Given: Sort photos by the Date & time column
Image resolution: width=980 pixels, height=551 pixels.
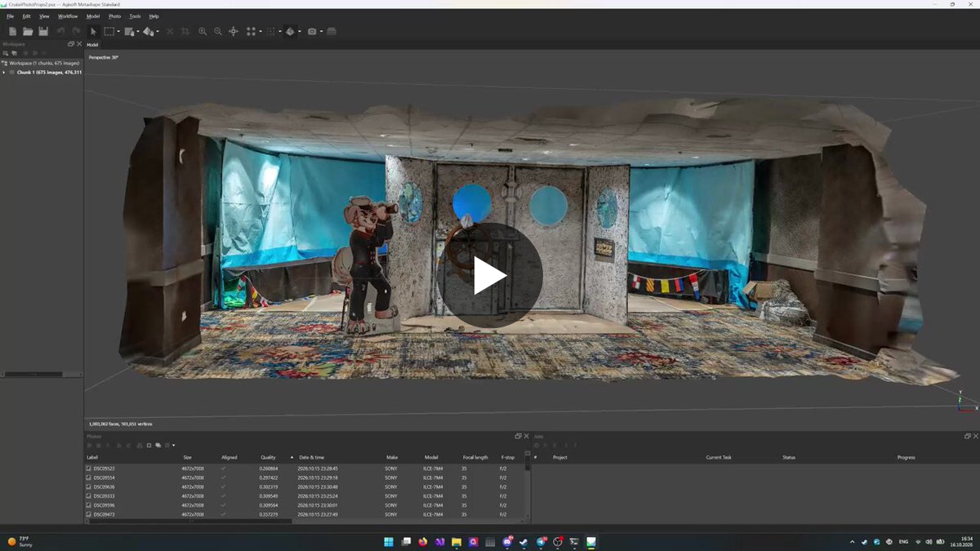Looking at the screenshot, I should [312, 457].
